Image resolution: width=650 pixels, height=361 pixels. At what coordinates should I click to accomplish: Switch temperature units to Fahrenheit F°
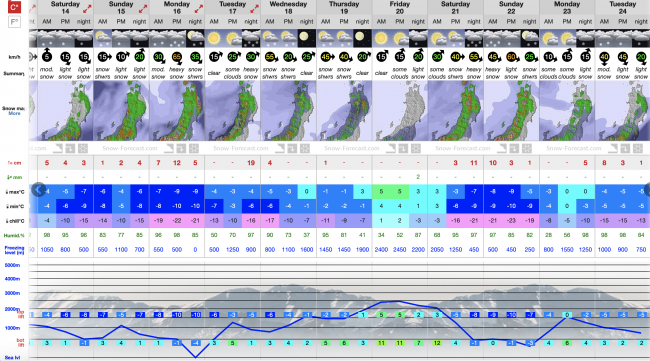click(15, 22)
